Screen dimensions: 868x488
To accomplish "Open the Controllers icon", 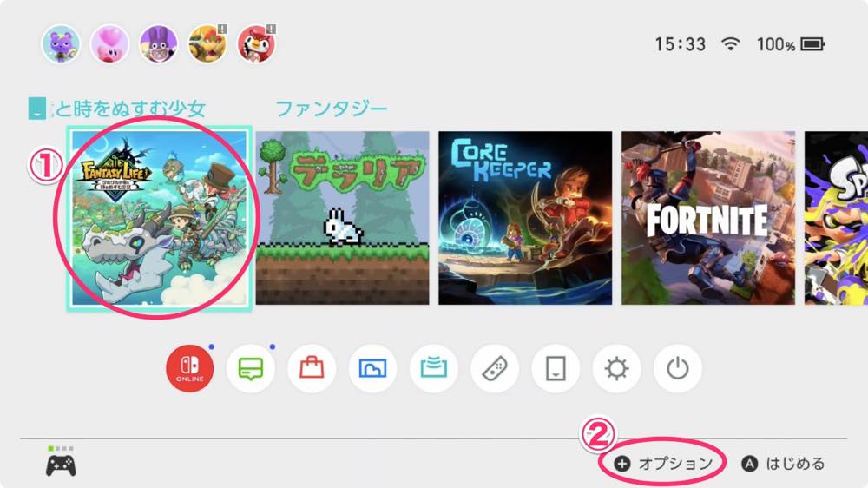I will click(x=495, y=368).
